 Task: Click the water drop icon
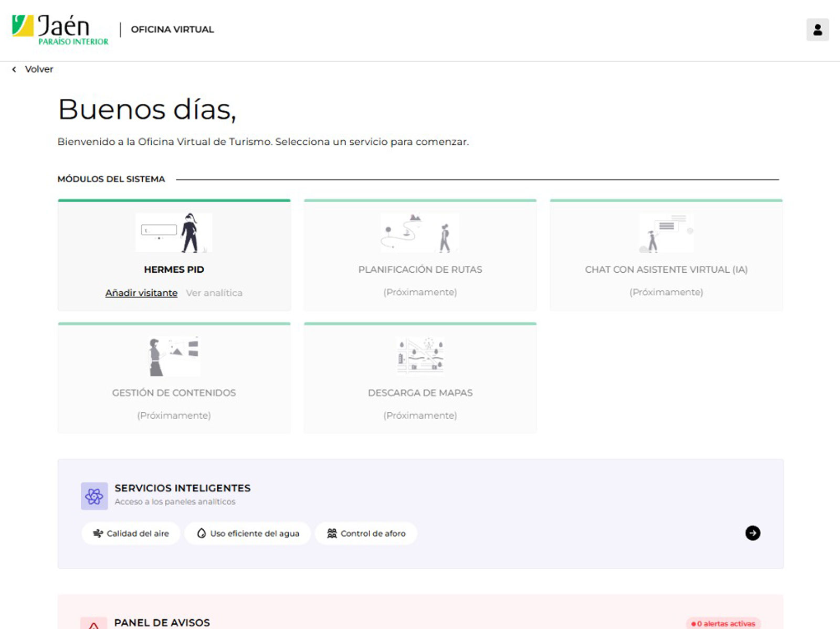tap(201, 533)
